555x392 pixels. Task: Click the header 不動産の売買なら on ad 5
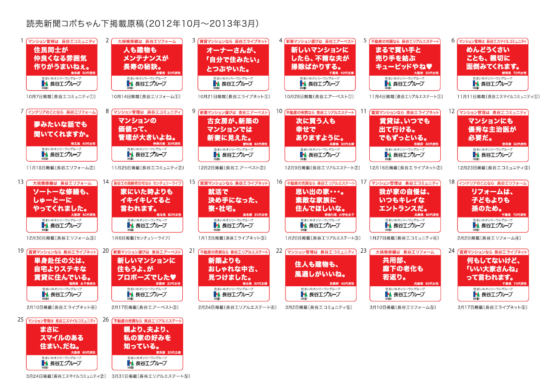coord(405,41)
